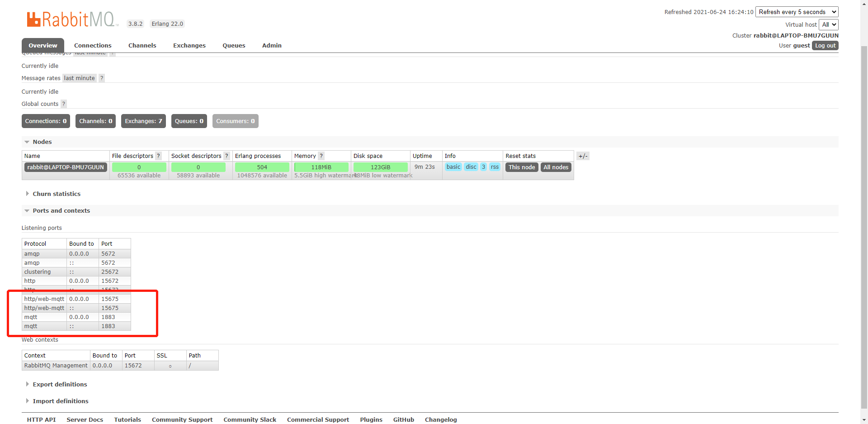This screenshot has width=868, height=424.
Task: Open Tutorials footer link
Action: point(127,420)
